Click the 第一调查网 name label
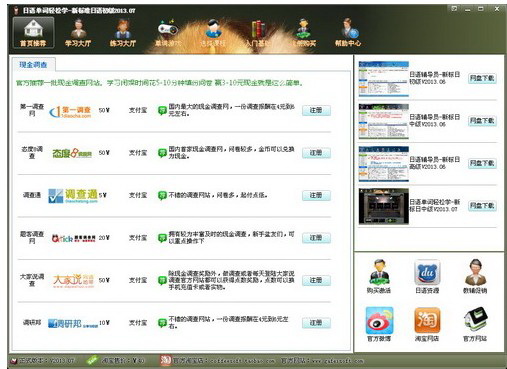Viewport: 507px width, 369px height. 32,110
